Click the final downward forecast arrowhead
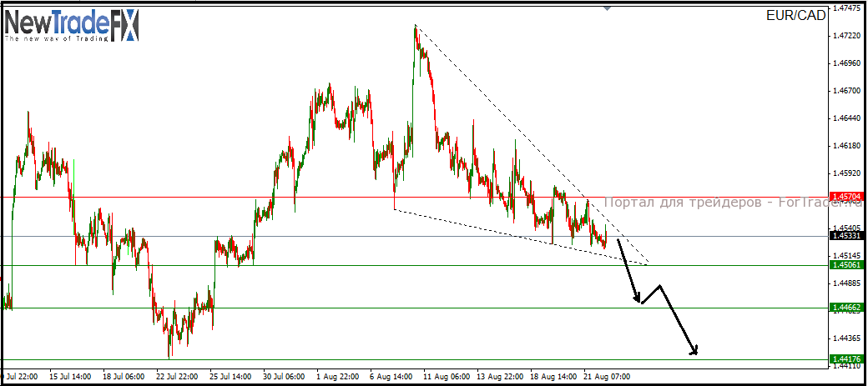Screen dimensions: 868x386 (694, 350)
